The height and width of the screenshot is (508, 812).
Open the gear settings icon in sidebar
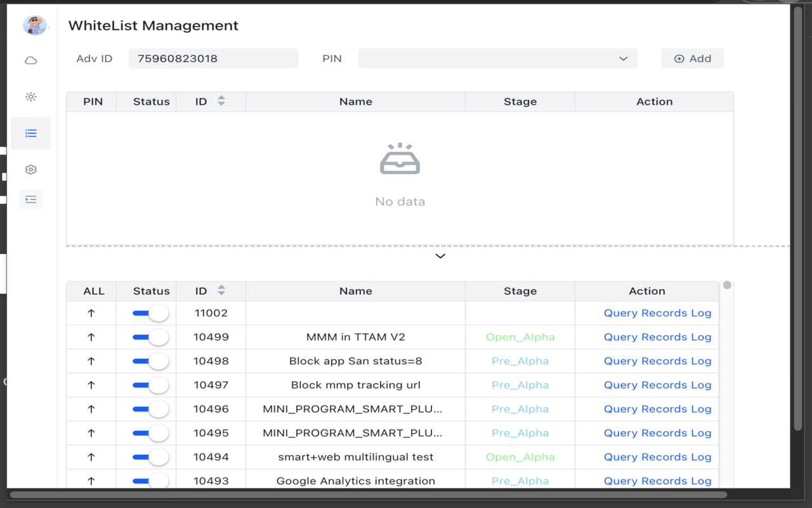[x=30, y=170]
